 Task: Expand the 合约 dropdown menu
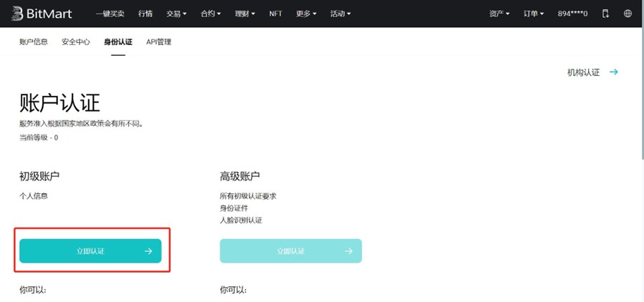click(x=211, y=14)
